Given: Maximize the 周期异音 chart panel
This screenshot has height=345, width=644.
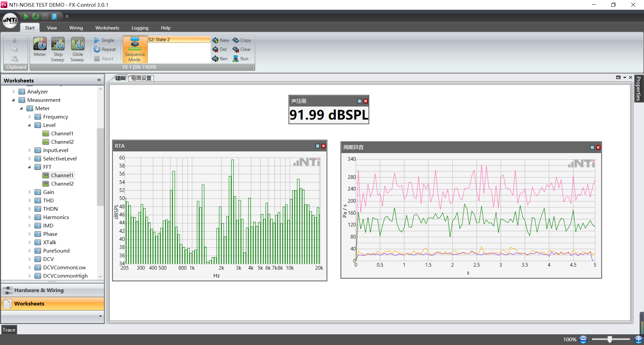Looking at the screenshot, I should tap(592, 147).
